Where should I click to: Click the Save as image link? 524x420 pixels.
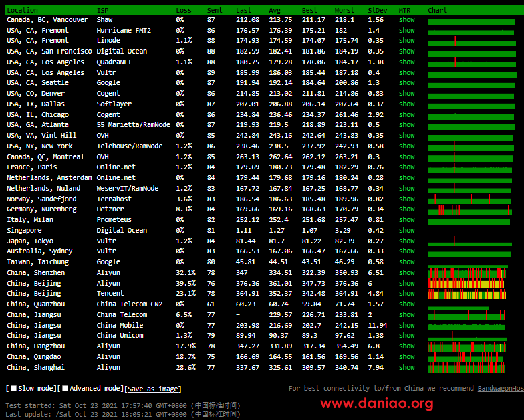[x=152, y=389]
